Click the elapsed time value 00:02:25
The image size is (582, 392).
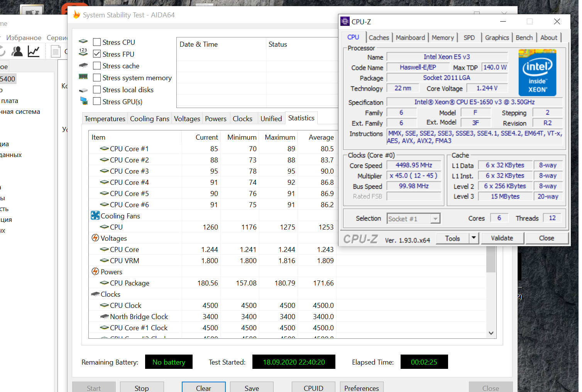coord(424,362)
